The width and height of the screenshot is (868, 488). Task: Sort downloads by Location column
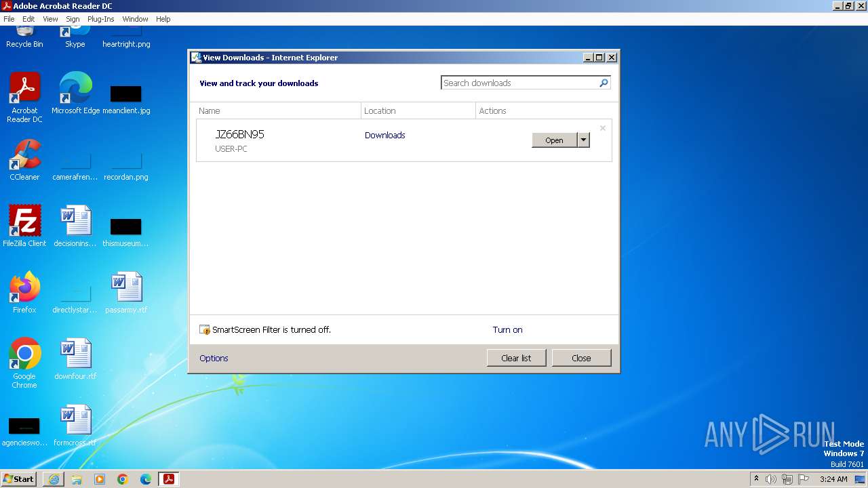[x=418, y=110]
